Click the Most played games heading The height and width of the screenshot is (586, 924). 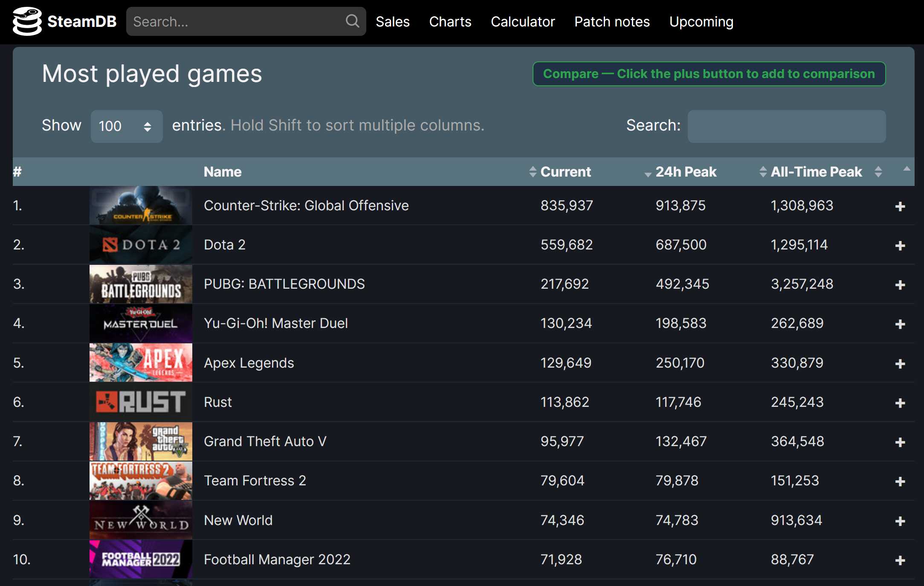pos(152,74)
